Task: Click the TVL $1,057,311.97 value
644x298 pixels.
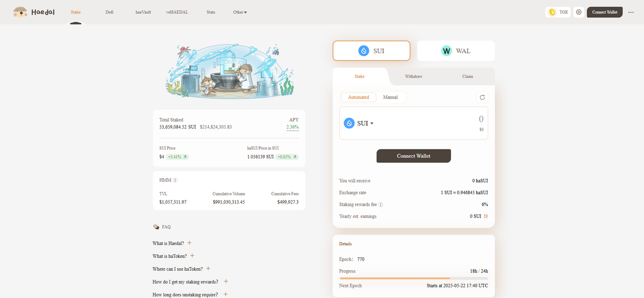Action: coord(173,202)
